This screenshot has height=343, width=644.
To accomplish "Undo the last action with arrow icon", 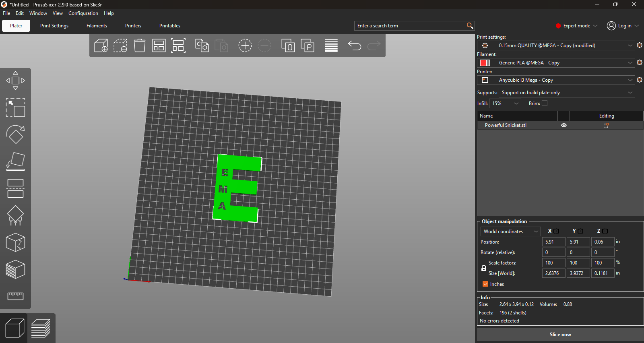I will click(x=355, y=45).
